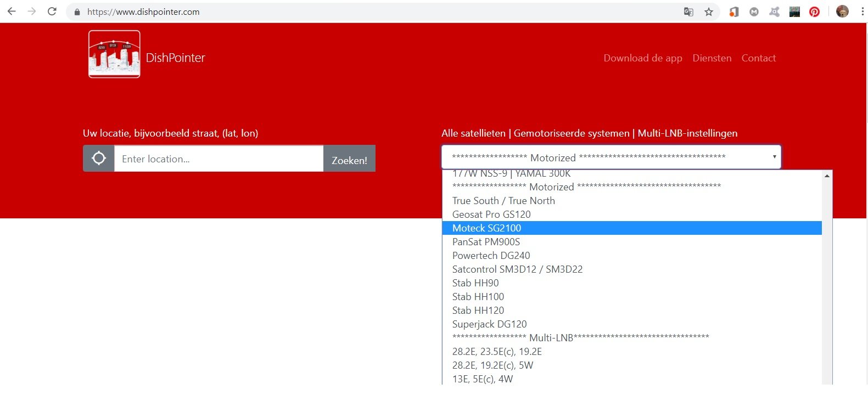Image resolution: width=868 pixels, height=395 pixels.
Task: Select 28.2E, 19.2E(c), 5W setup
Action: tap(632, 365)
